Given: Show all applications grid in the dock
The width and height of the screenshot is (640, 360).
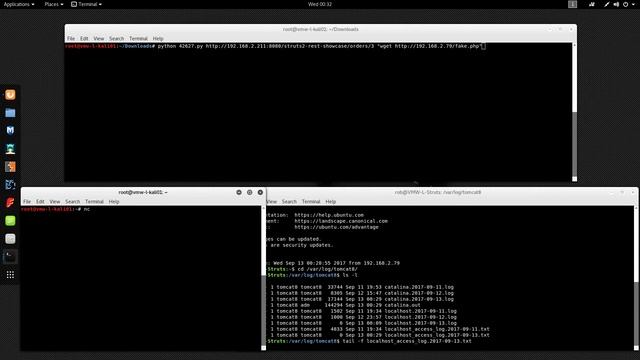Looking at the screenshot, I should pyautogui.click(x=10, y=275).
